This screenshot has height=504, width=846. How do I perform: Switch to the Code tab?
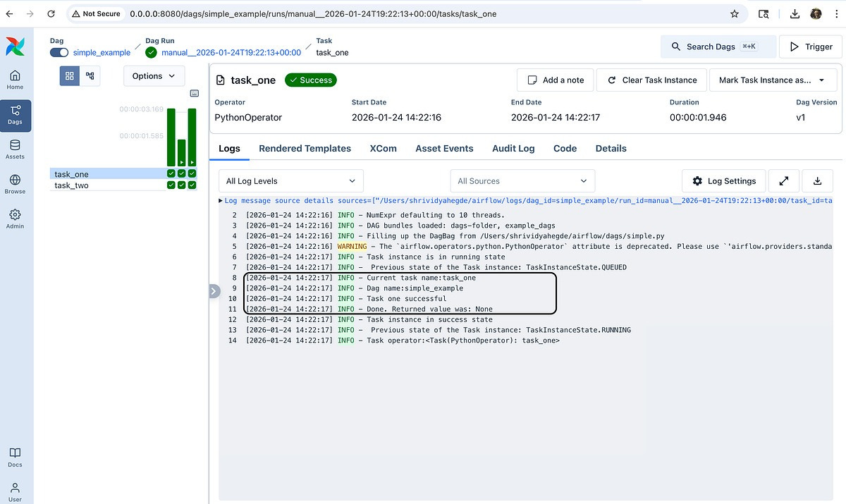coord(565,149)
